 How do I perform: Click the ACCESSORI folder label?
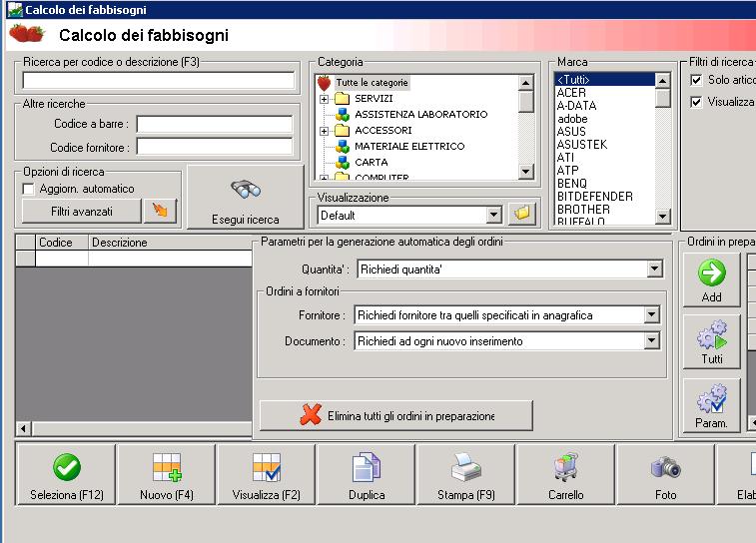point(383,130)
